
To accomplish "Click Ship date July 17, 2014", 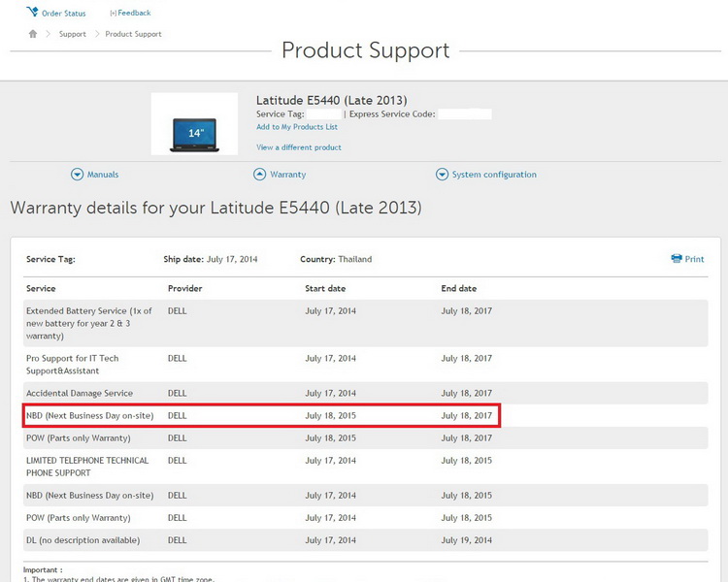I will coord(211,259).
